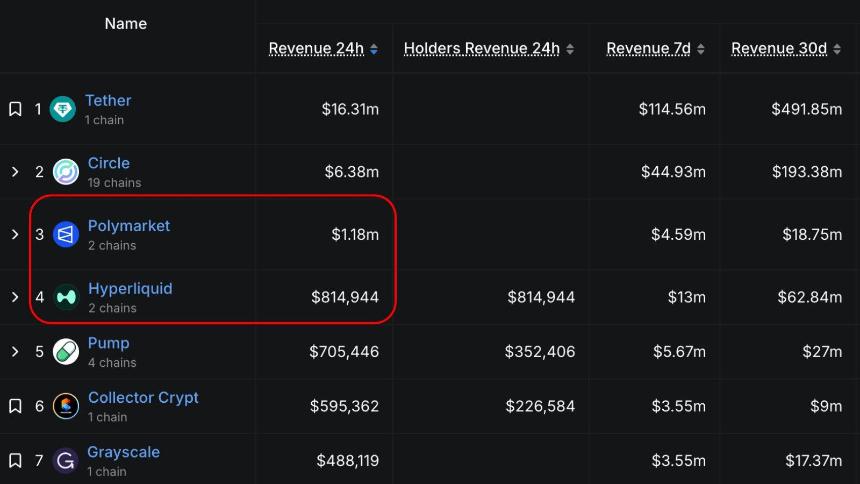Image resolution: width=860 pixels, height=484 pixels.
Task: Open the Circle protocol link
Action: coord(109,163)
